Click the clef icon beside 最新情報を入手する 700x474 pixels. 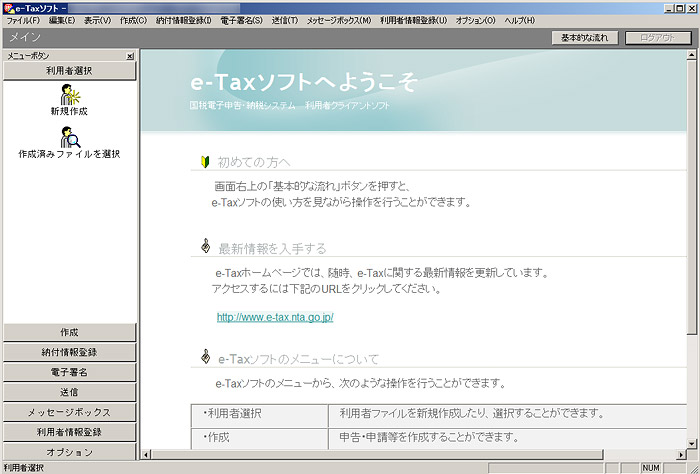(x=205, y=246)
